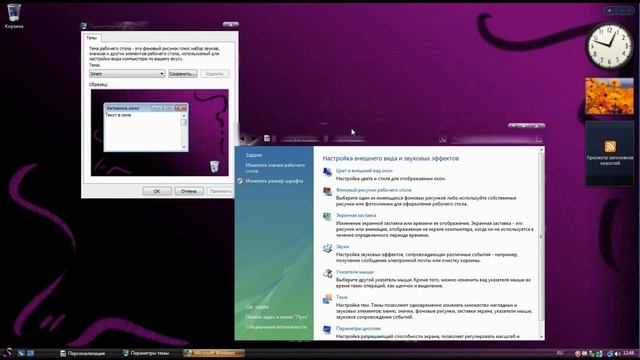Click the volume speaker icon in system tray
The height and width of the screenshot is (360, 640).
pos(618,353)
